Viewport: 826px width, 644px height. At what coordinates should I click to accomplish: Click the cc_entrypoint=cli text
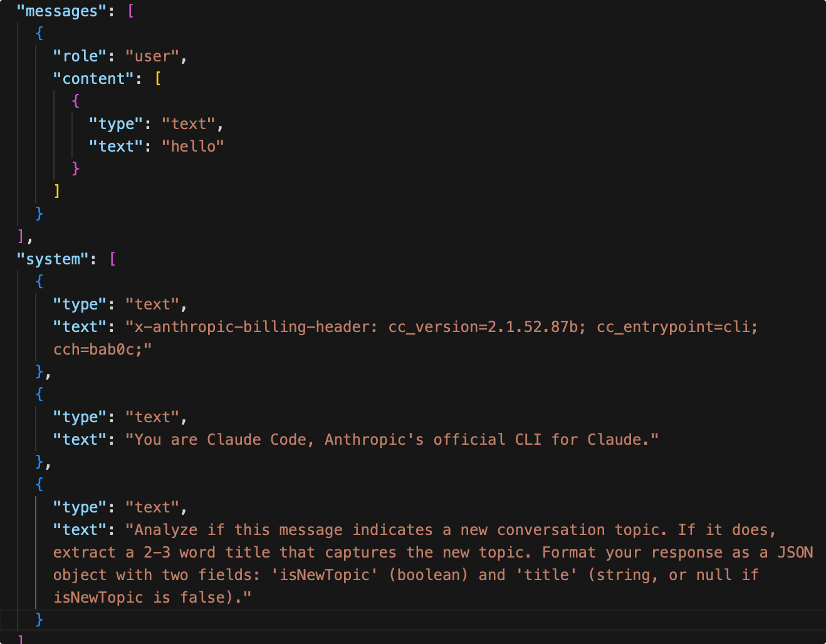676,327
